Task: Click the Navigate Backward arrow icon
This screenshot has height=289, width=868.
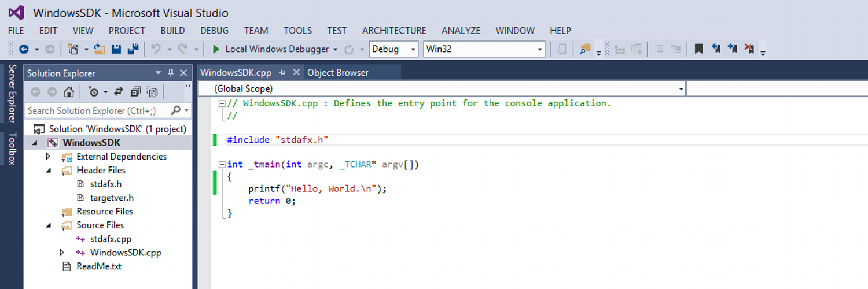Action: (x=24, y=49)
